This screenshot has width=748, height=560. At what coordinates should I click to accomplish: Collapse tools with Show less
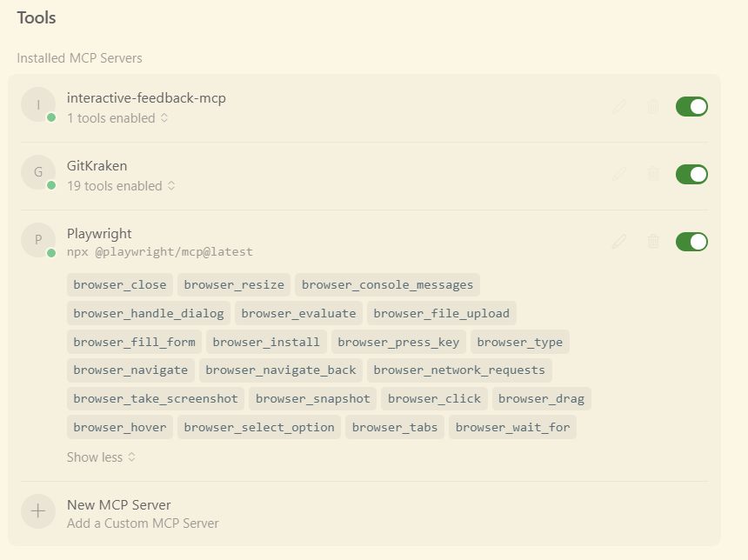click(101, 457)
